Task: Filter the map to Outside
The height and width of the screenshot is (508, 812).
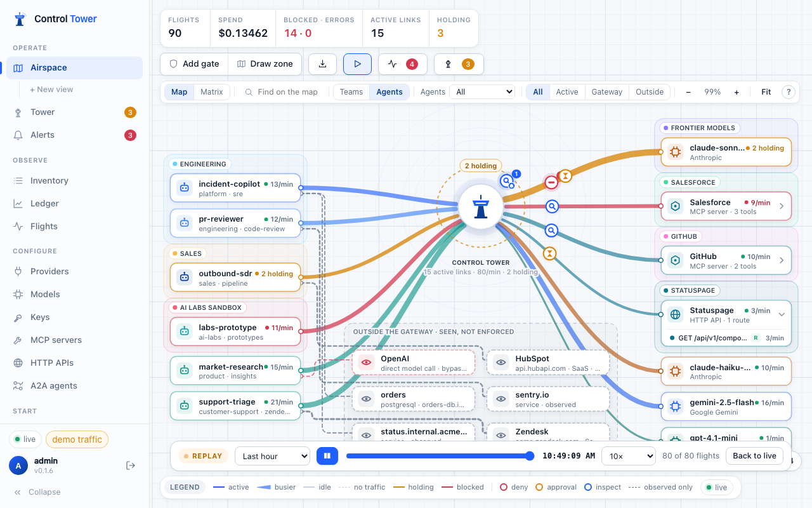Action: pos(650,92)
